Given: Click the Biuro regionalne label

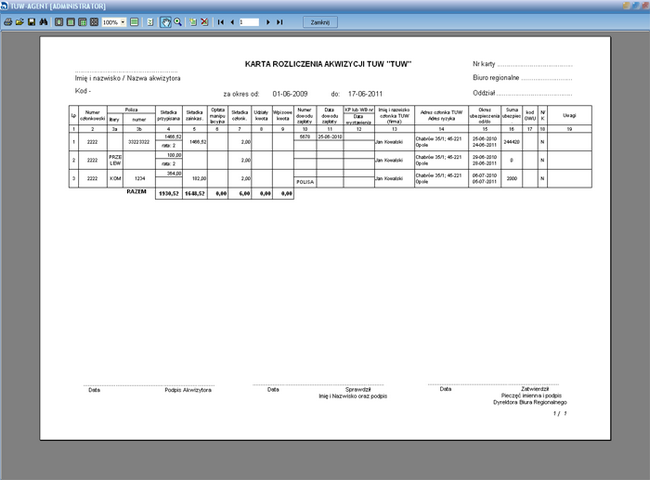Looking at the screenshot, I should coord(496,78).
